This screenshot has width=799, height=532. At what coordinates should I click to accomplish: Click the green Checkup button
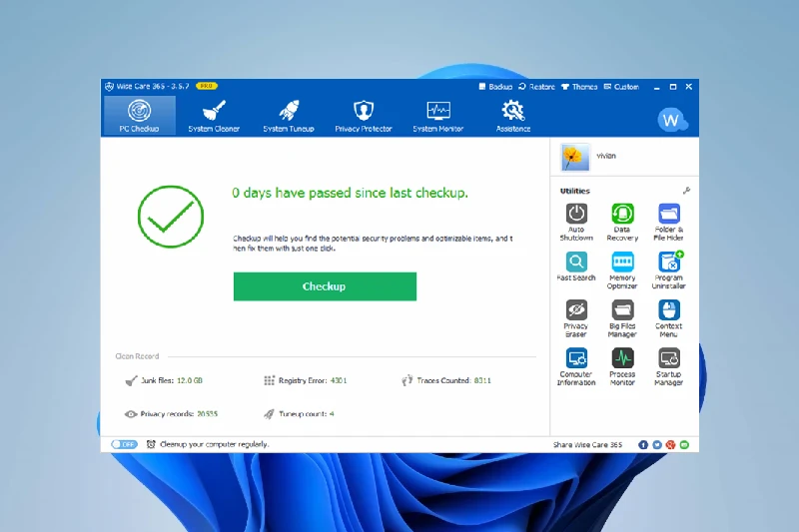click(325, 286)
